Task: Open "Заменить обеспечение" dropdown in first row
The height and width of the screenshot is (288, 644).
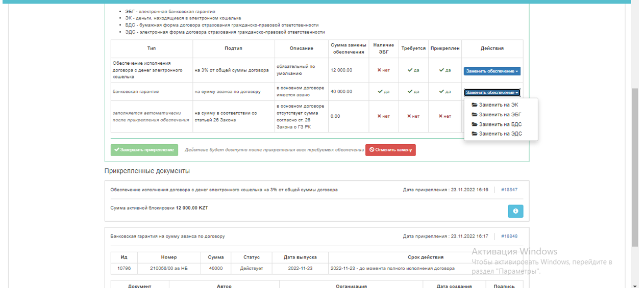Action: pyautogui.click(x=492, y=71)
